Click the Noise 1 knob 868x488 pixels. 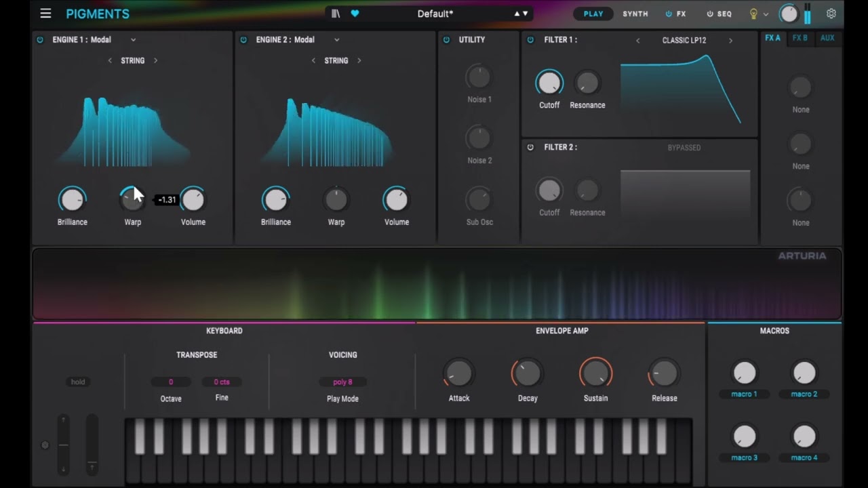point(479,77)
